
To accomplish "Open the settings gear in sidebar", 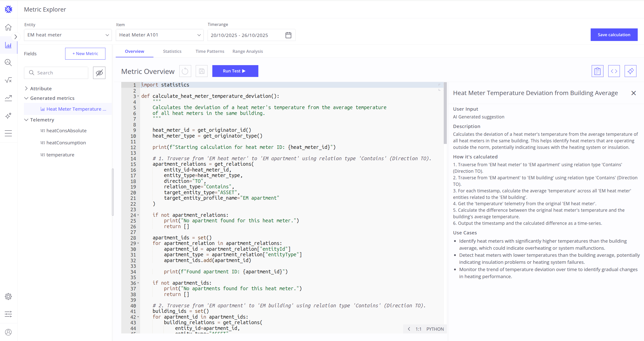I will tap(8, 296).
